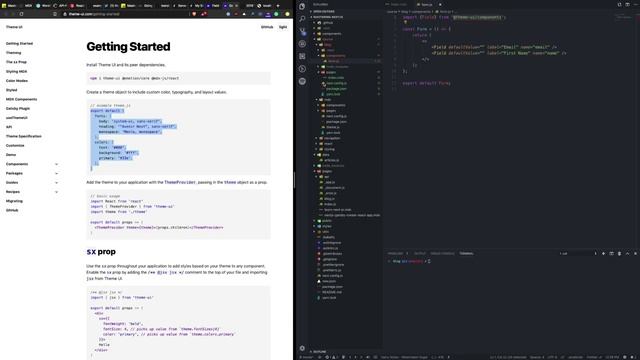Image resolution: width=640 pixels, height=360 pixels.
Task: Expand the Recipes section chevron in docs sidebar
Action: pyautogui.click(x=56, y=192)
